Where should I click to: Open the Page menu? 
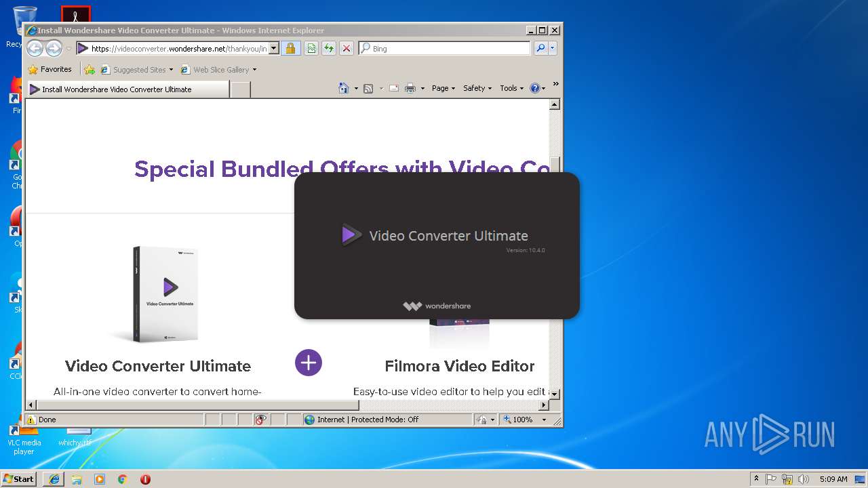coord(443,88)
